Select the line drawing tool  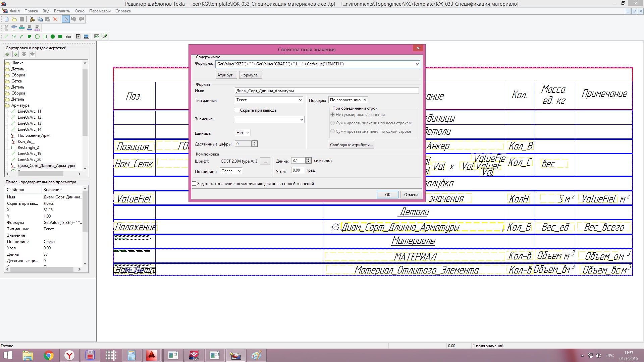pos(6,37)
